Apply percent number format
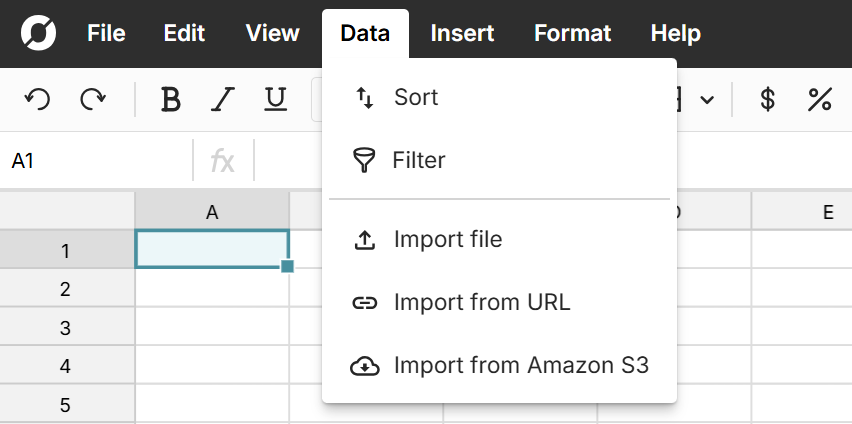Viewport: 852px width, 424px height. (x=820, y=99)
